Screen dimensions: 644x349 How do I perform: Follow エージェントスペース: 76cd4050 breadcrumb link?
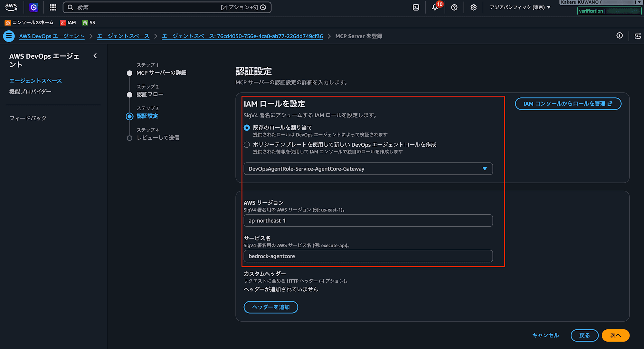[x=242, y=36]
